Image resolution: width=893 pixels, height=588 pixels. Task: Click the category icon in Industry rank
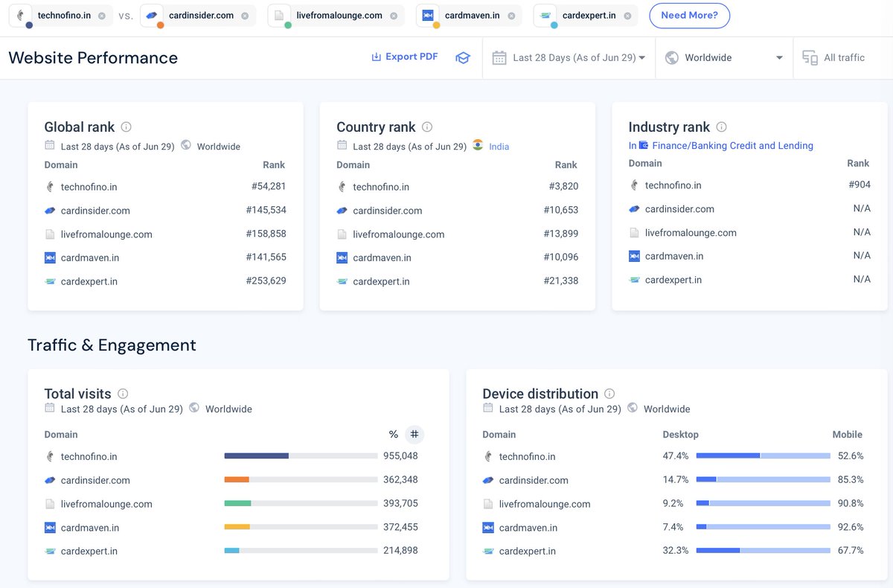pyautogui.click(x=644, y=146)
